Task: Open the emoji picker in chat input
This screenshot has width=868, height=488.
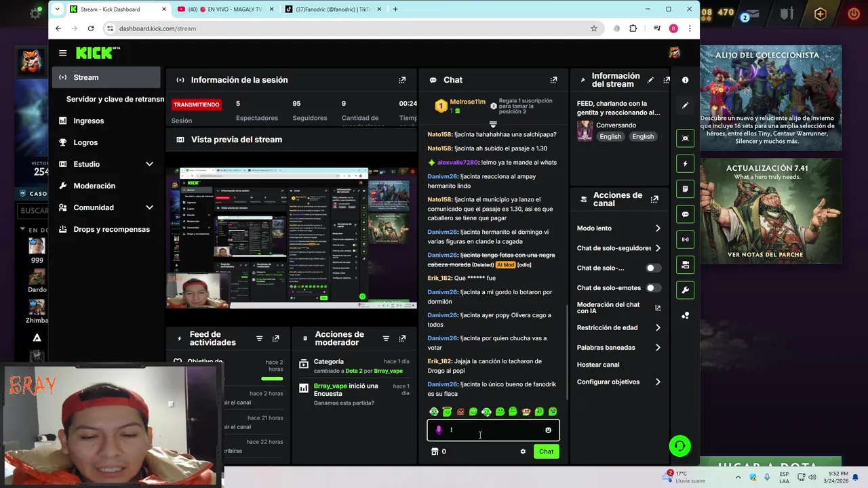Action: point(548,430)
